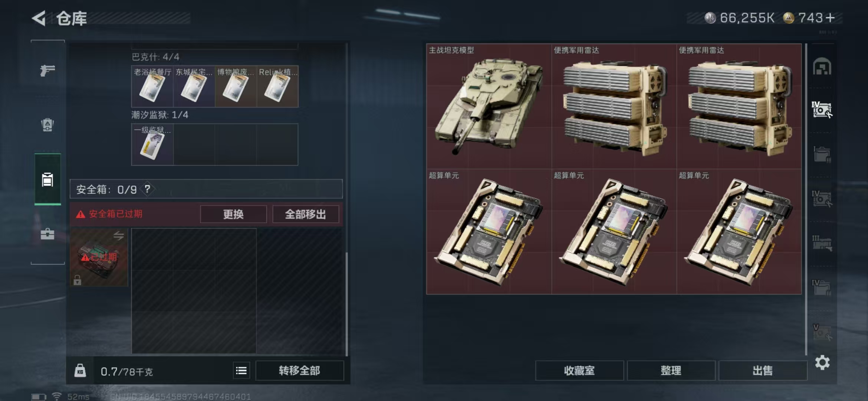Go back using the warehouse back arrow
Image resolution: width=868 pixels, height=401 pixels.
(39, 18)
